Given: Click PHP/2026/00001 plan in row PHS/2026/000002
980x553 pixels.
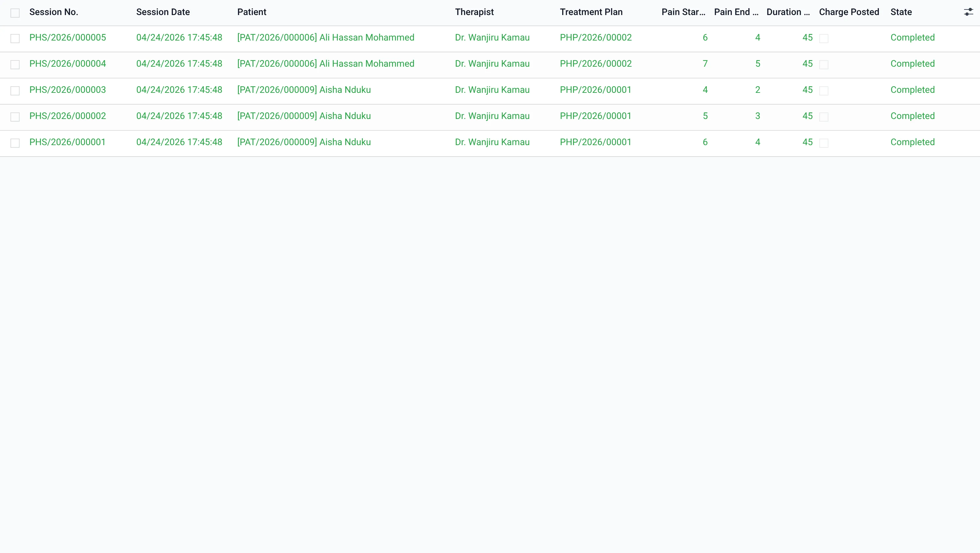Looking at the screenshot, I should coord(596,116).
